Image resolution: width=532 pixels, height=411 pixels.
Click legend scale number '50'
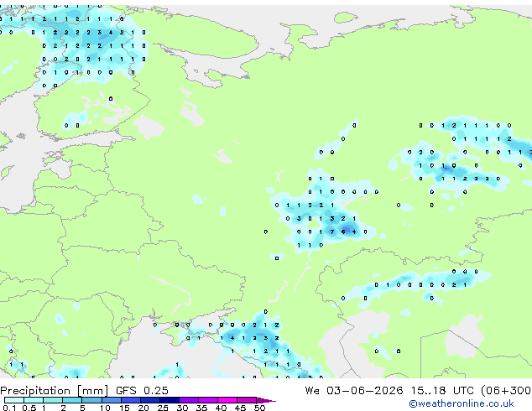pos(259,408)
